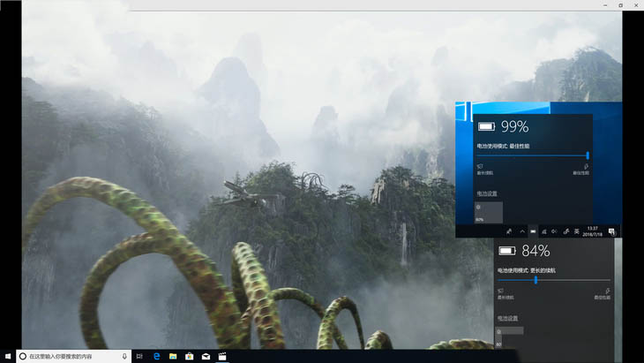
Task: Switch input language indicator 英
Action: 577,232
